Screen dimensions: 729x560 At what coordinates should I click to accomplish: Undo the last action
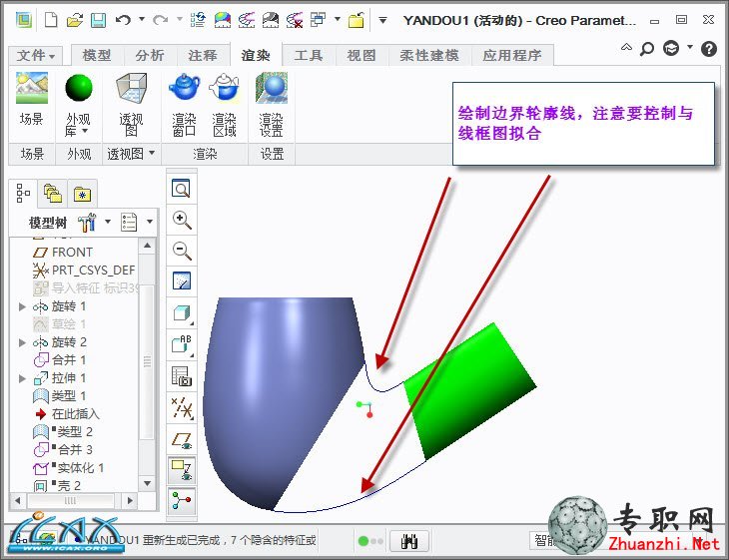coord(123,20)
